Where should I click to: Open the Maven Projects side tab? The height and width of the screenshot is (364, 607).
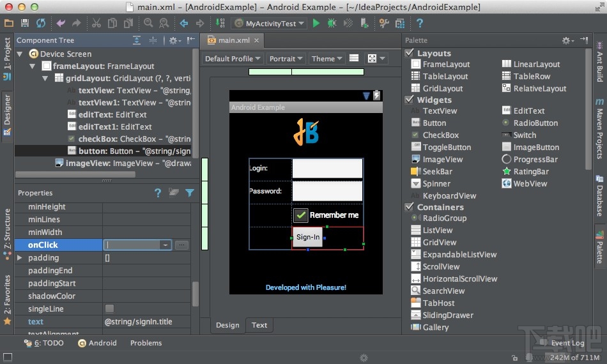pos(599,131)
